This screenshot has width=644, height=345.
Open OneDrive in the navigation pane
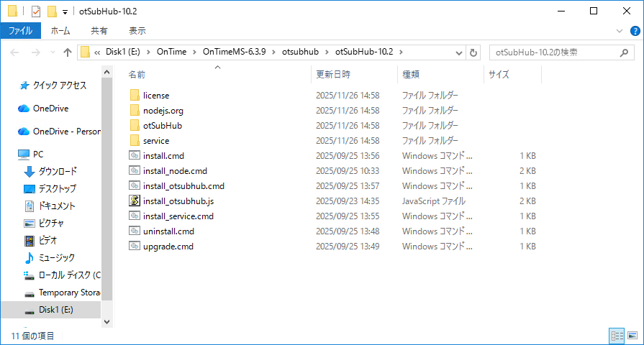(50, 109)
